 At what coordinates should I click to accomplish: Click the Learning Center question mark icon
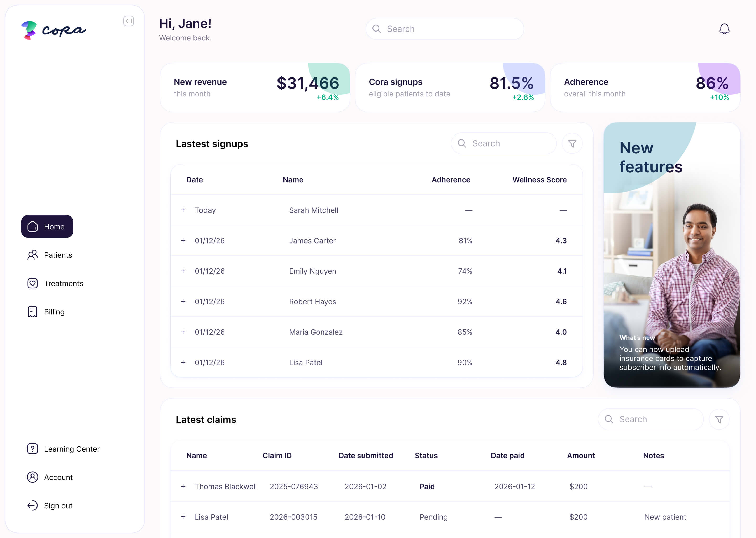tap(32, 449)
